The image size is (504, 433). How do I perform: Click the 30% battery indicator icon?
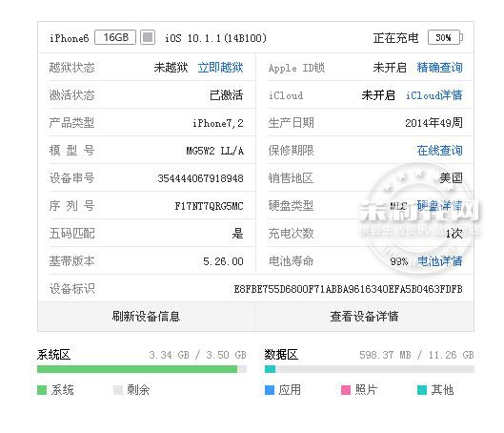tap(445, 37)
